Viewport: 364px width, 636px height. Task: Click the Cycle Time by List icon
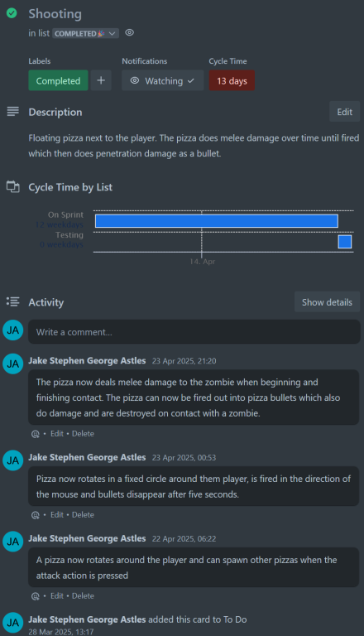click(x=13, y=186)
